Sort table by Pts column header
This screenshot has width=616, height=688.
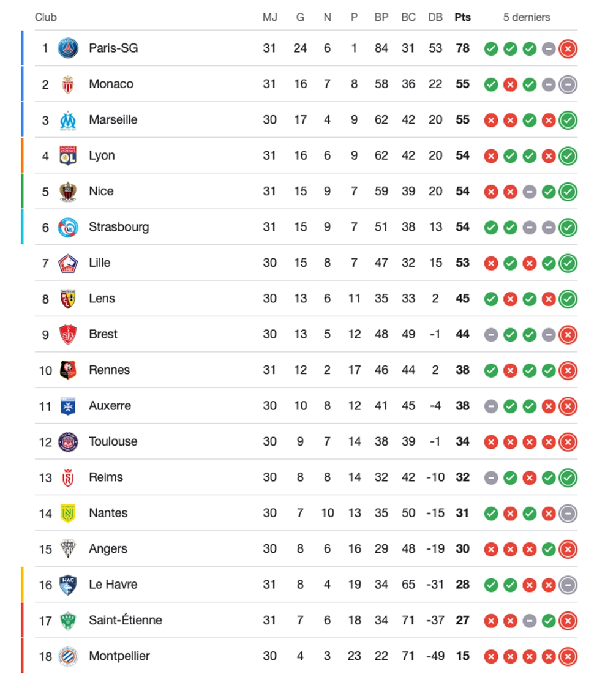(462, 17)
